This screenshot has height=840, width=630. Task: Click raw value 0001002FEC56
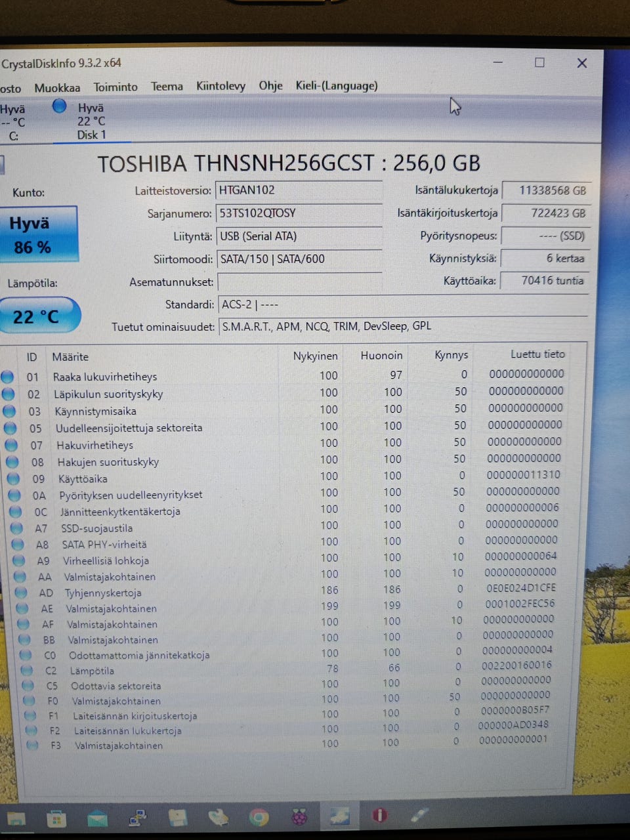(x=520, y=603)
